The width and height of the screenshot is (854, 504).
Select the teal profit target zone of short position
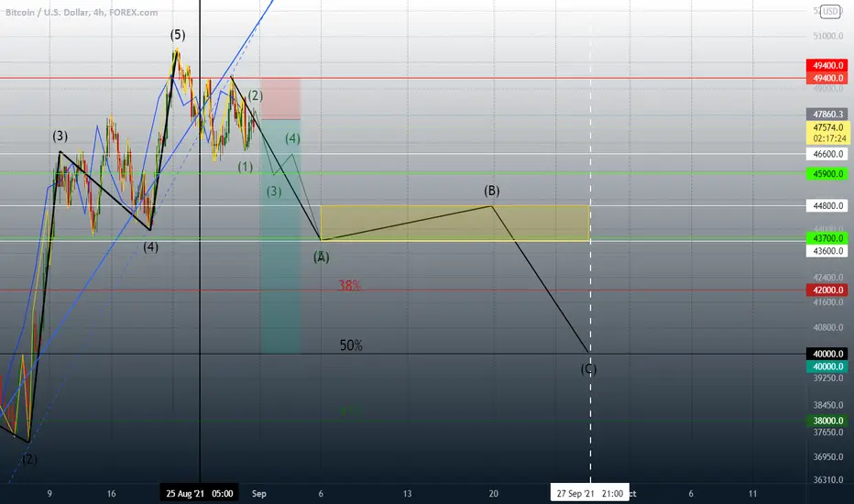tap(280, 236)
